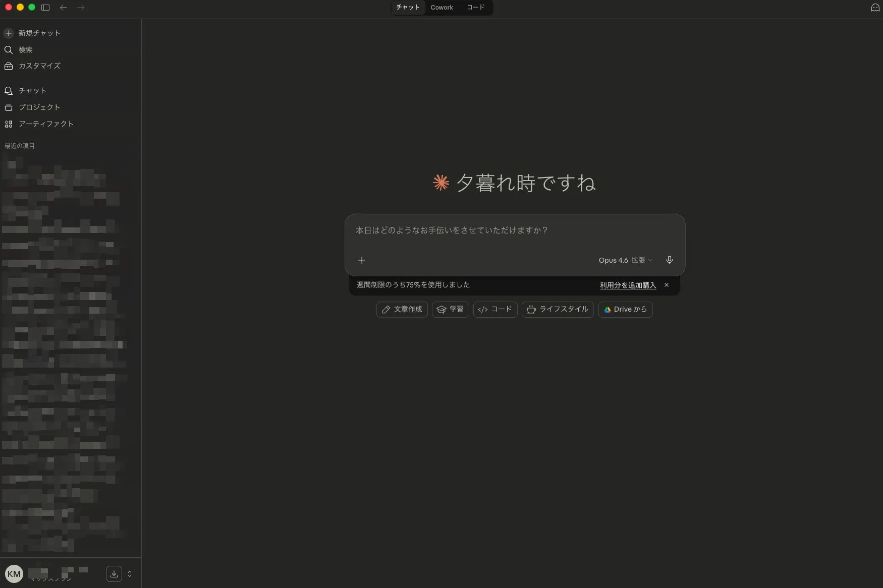Open カスタマイズ in sidebar

32,66
